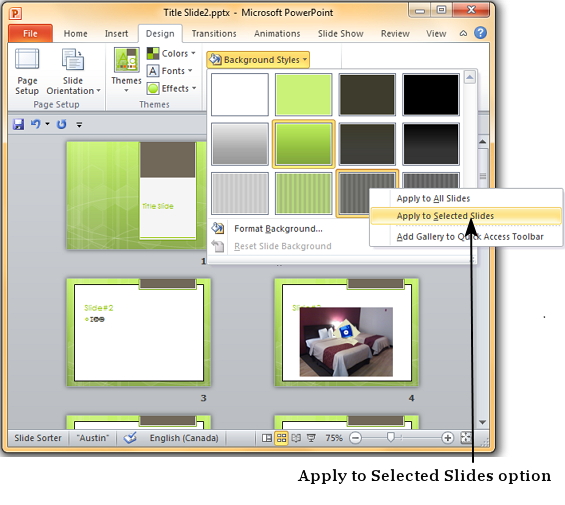Click the Save icon in Quick Access Toolbar
This screenshot has width=565, height=505.
pyautogui.click(x=18, y=124)
